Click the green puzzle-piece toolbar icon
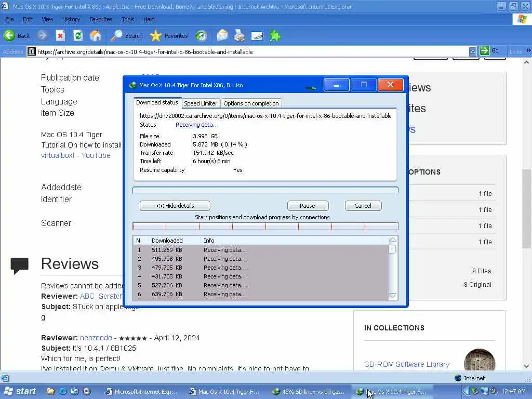 pos(275,35)
